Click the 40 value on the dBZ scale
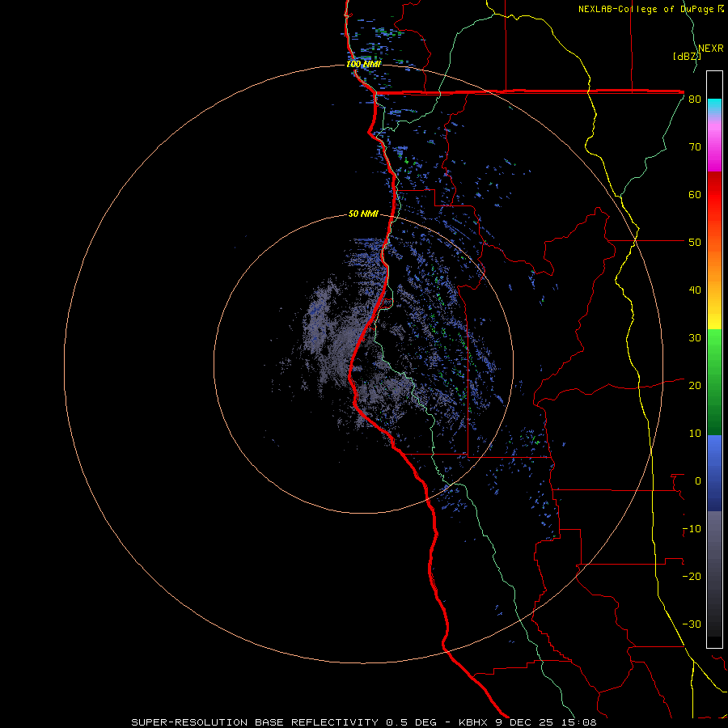The height and width of the screenshot is (728, 728). click(695, 290)
